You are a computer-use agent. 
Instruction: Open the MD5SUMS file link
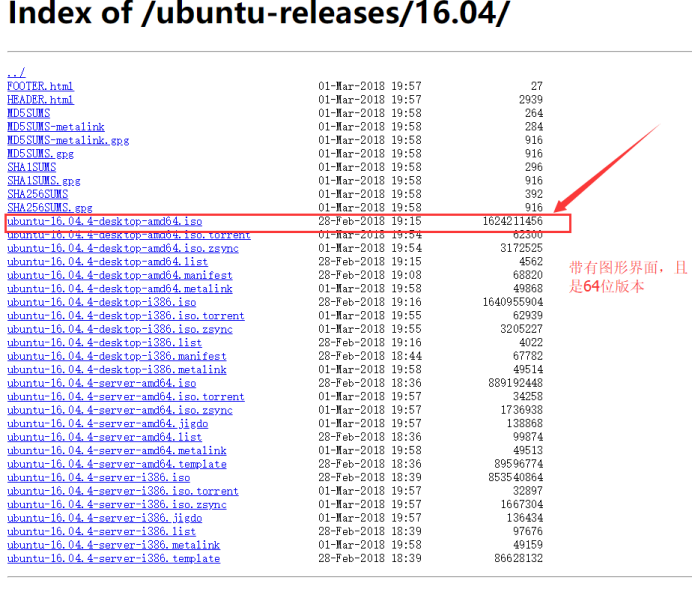pyautogui.click(x=29, y=113)
